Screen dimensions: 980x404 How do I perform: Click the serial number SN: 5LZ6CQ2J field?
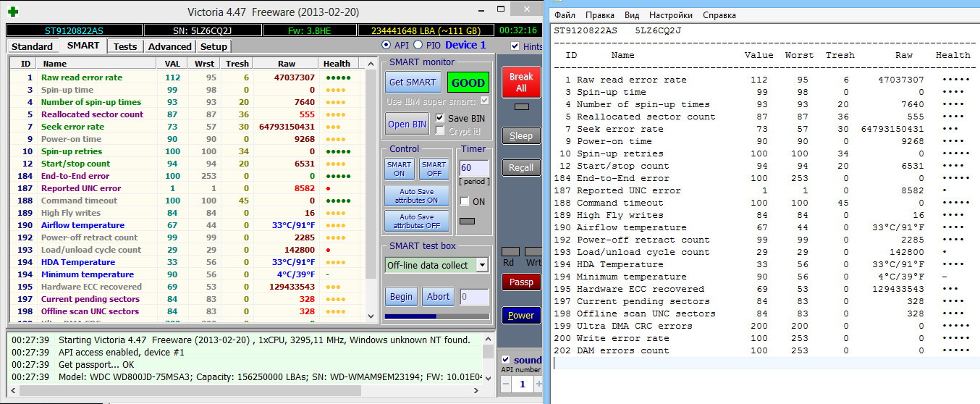click(201, 30)
